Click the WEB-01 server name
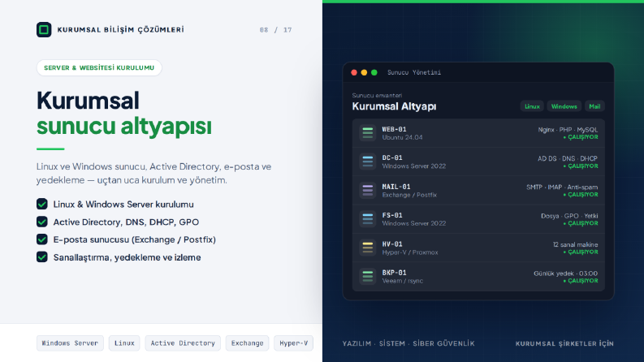This screenshot has width=644, height=362. (394, 129)
